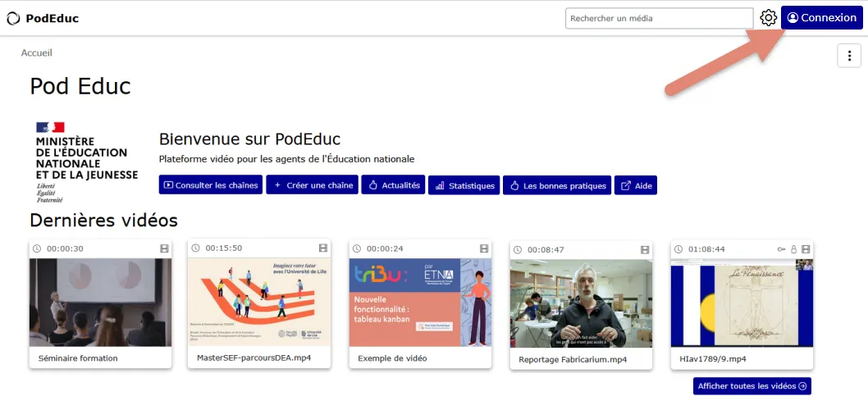Click the 01:08:44 duration text

(706, 249)
